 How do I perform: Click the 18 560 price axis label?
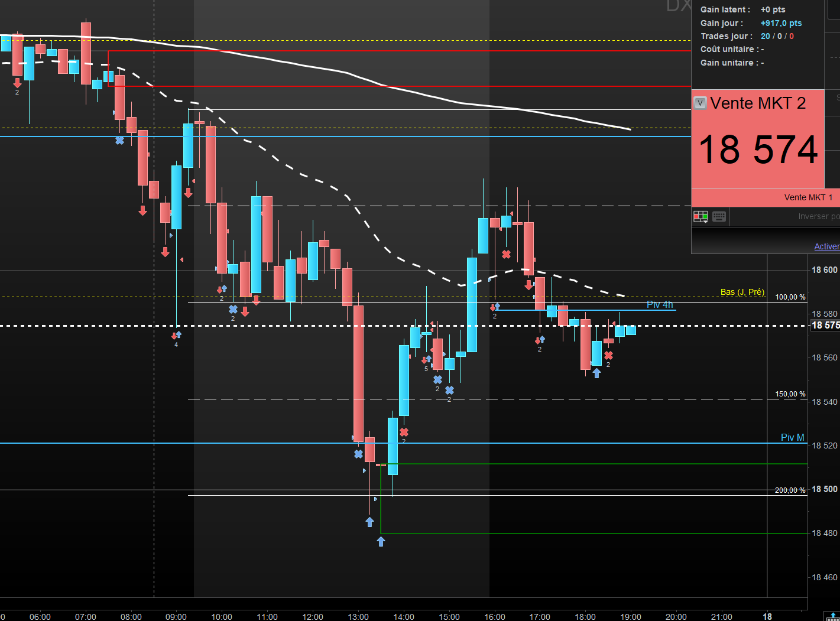pos(825,357)
